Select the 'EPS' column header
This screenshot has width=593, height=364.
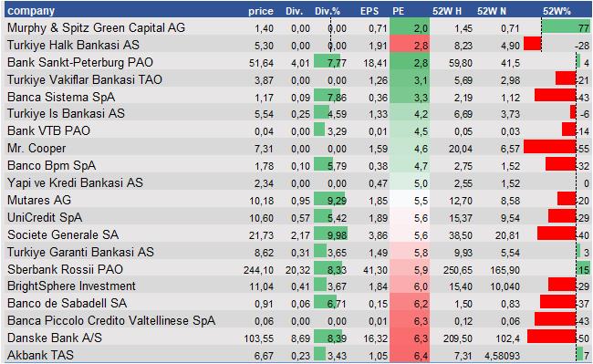pyautogui.click(x=369, y=11)
